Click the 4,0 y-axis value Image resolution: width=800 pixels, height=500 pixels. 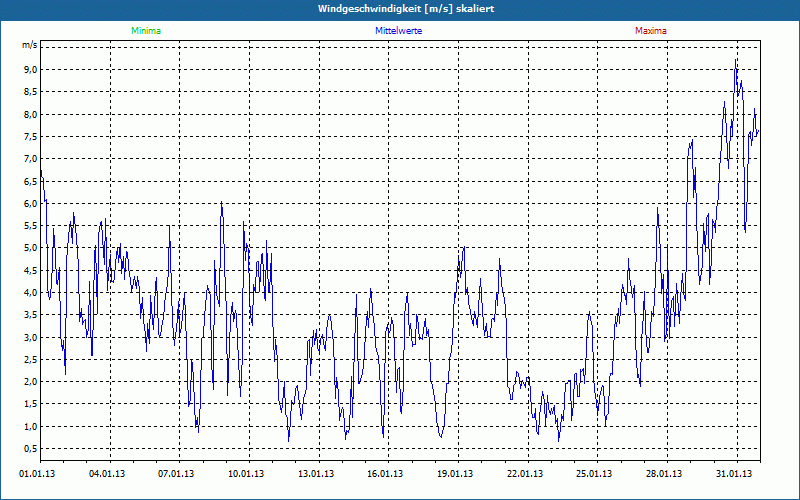tap(31, 293)
